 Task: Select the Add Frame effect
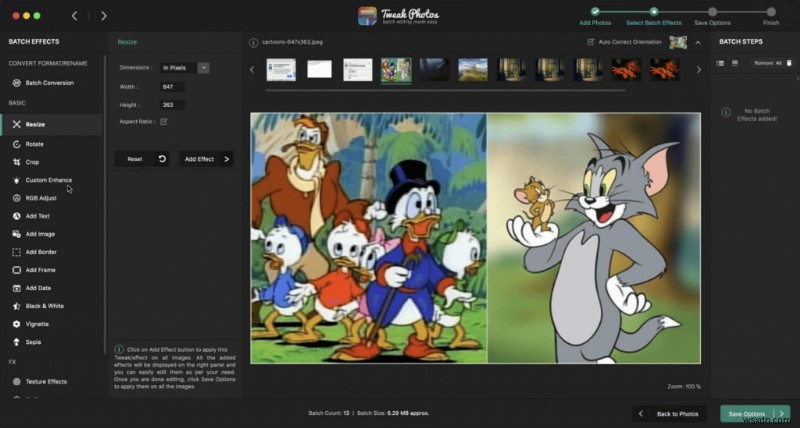tap(40, 270)
